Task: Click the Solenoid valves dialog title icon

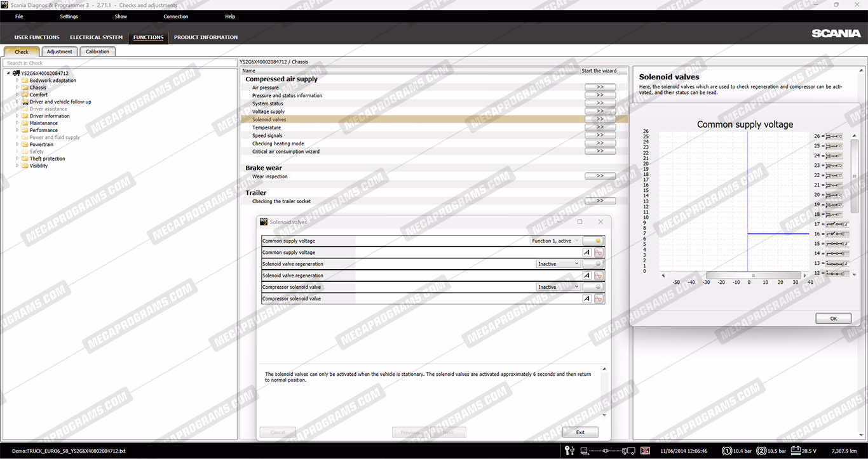Action: coord(264,222)
